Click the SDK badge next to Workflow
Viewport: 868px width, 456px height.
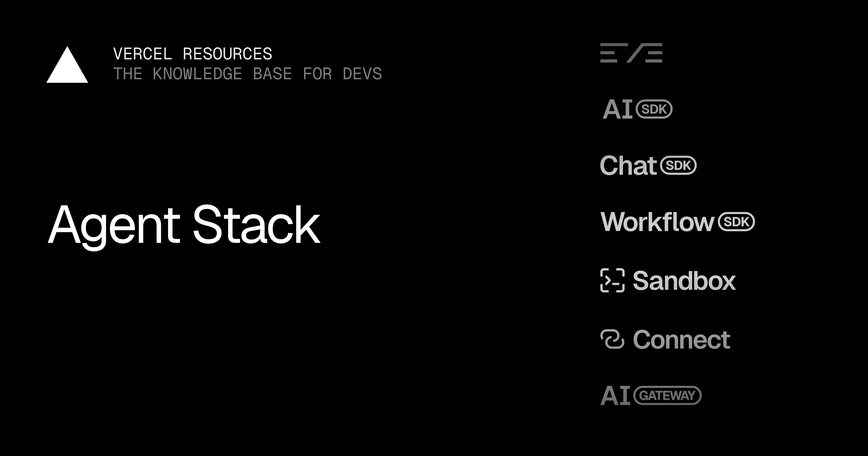736,222
